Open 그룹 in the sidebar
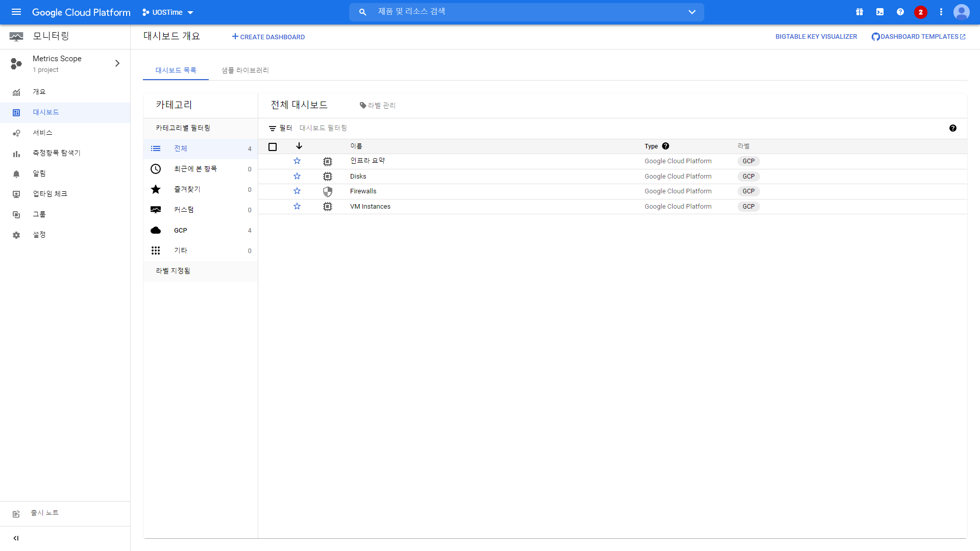Viewport: 980px width, 551px height. (65, 214)
